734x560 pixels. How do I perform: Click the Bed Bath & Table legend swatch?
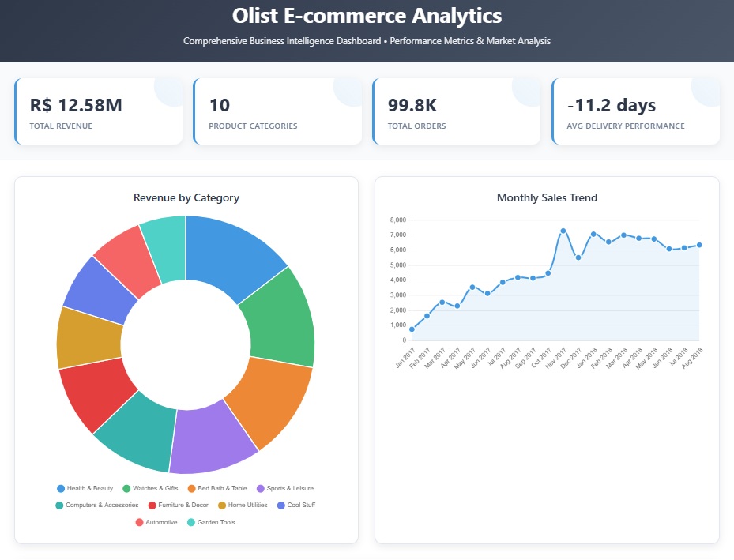[x=191, y=488]
